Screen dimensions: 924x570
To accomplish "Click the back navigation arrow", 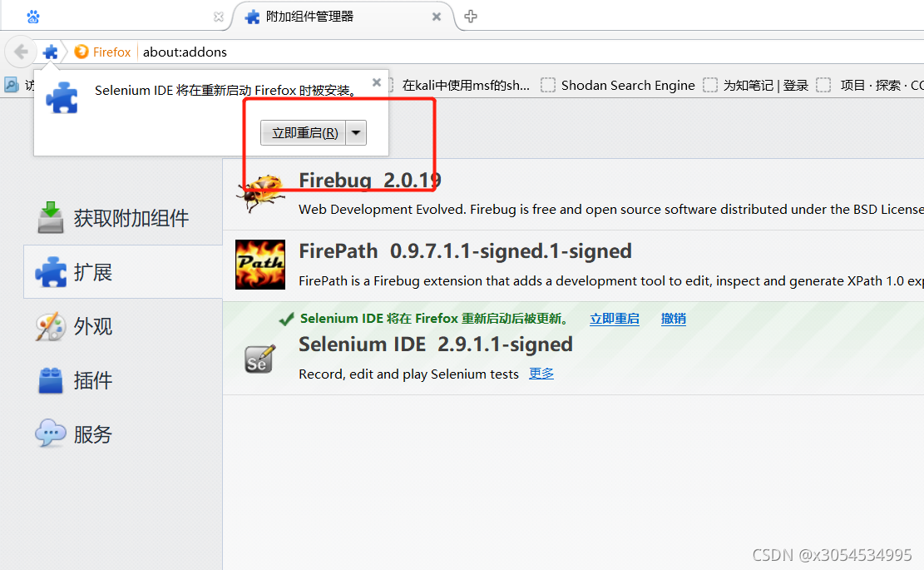I will [x=21, y=52].
